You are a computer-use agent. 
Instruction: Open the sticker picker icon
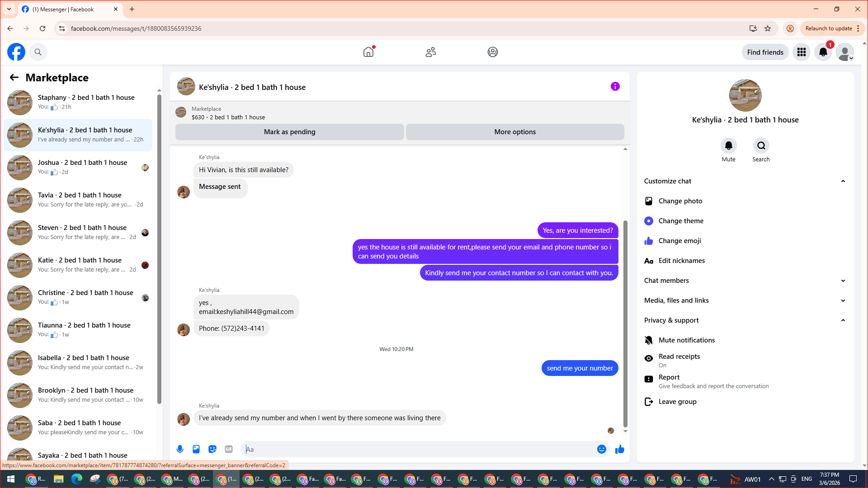[x=212, y=449]
